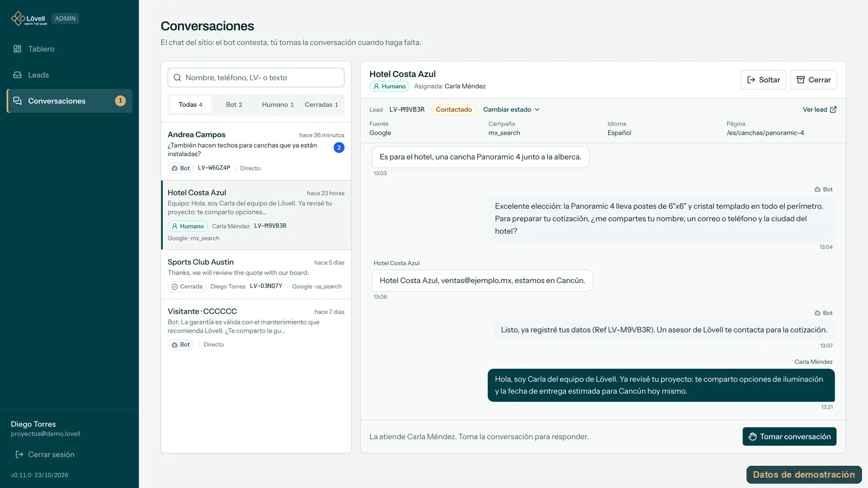Show the Cerradas 1 tab

pyautogui.click(x=321, y=105)
